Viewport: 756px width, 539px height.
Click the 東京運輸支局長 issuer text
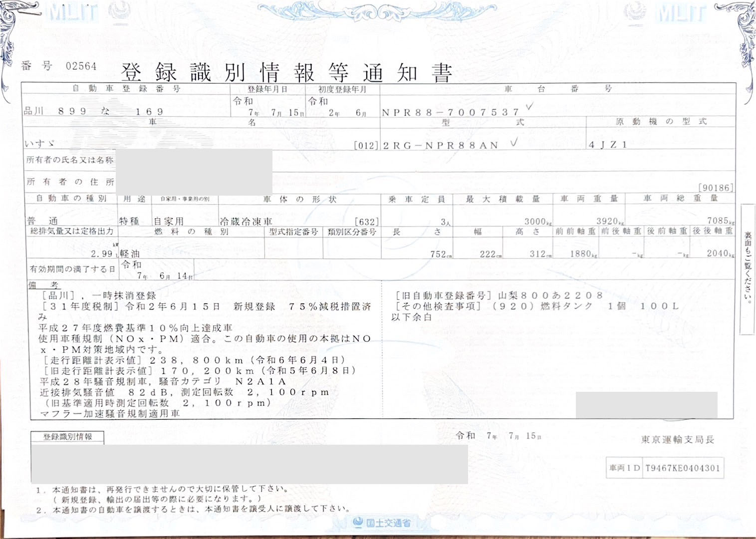tap(677, 440)
